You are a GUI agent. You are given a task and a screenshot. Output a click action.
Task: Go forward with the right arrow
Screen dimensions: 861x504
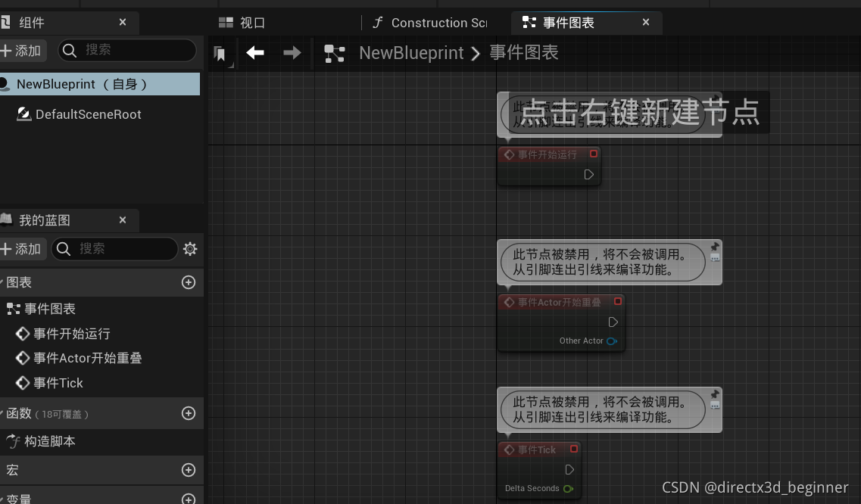coord(292,53)
